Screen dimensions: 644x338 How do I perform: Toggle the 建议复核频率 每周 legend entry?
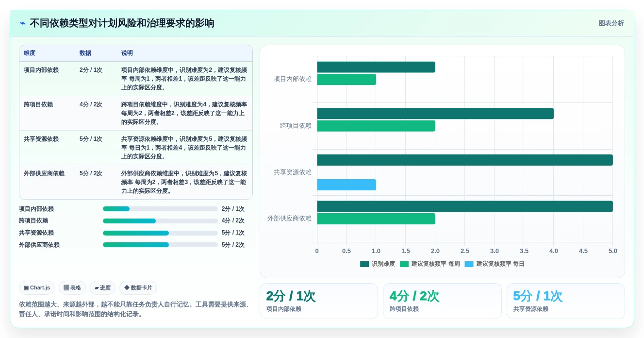point(430,264)
